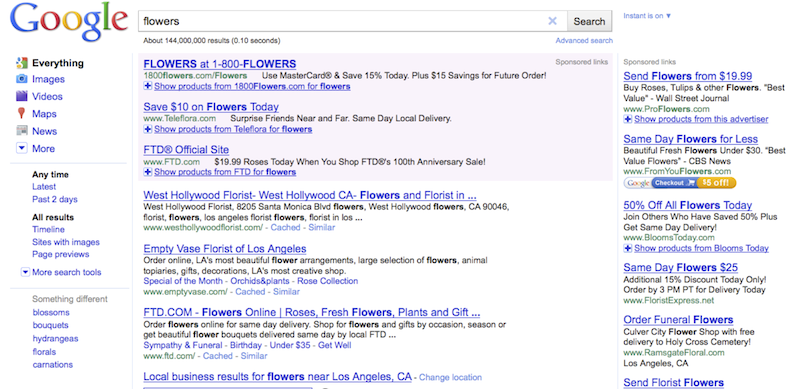Select the Everything search category

pos(58,63)
